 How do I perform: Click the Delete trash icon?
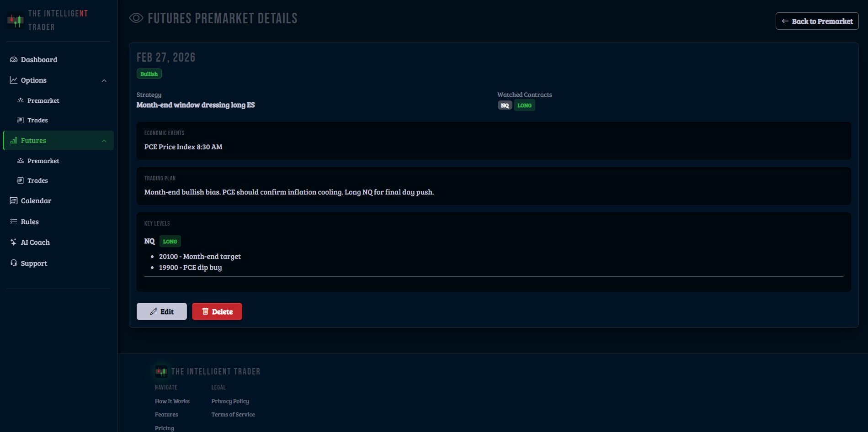[x=205, y=311]
